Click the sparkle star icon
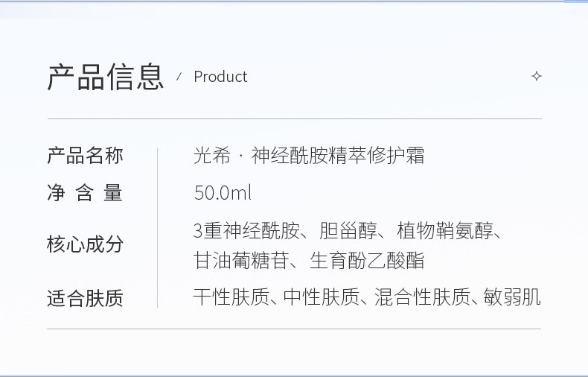Screen dimensions: 588x377 tap(536, 77)
